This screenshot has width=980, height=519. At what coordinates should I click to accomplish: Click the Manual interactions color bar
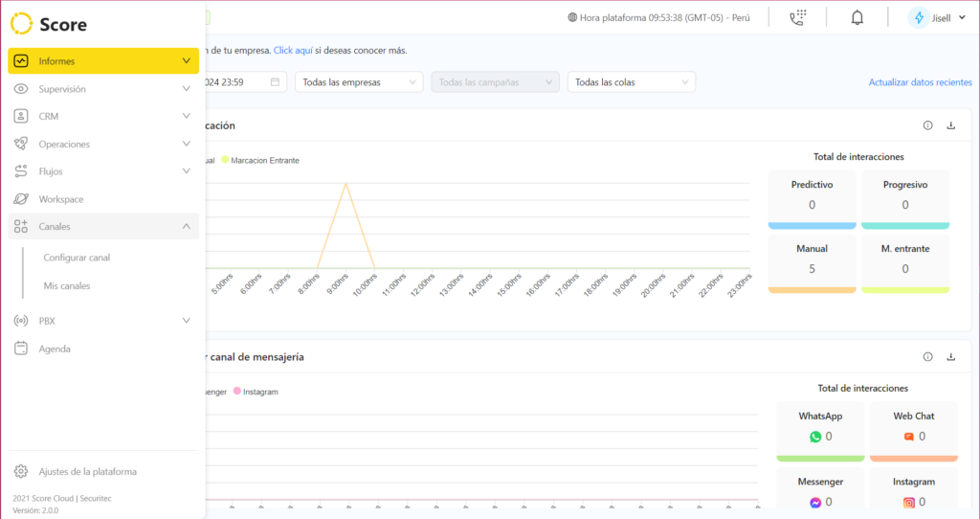812,289
